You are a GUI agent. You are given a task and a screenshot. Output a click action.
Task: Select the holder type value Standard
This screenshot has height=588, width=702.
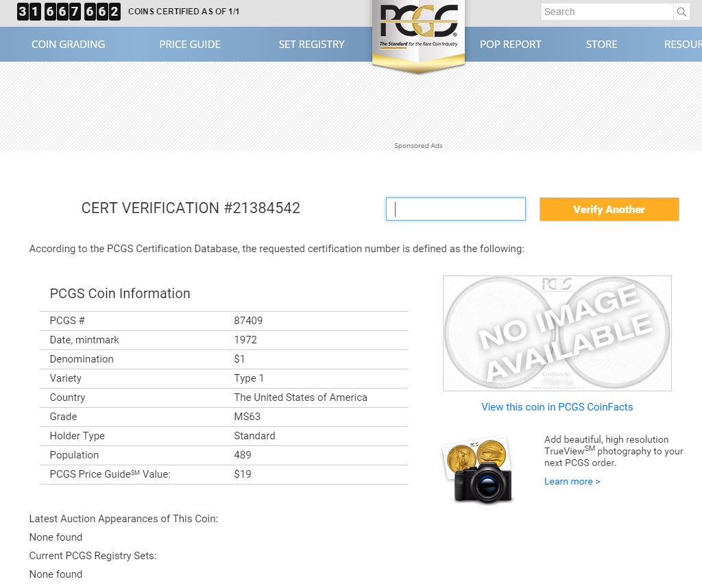(254, 436)
